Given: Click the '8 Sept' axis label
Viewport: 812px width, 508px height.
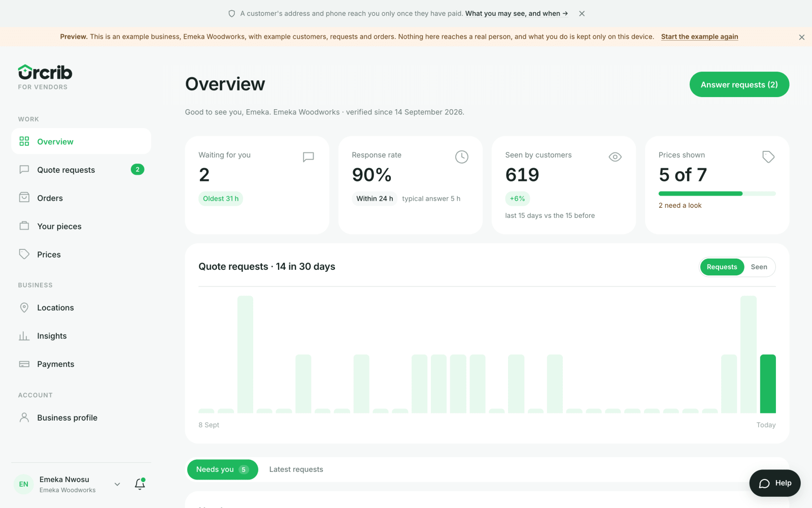Looking at the screenshot, I should 209,425.
